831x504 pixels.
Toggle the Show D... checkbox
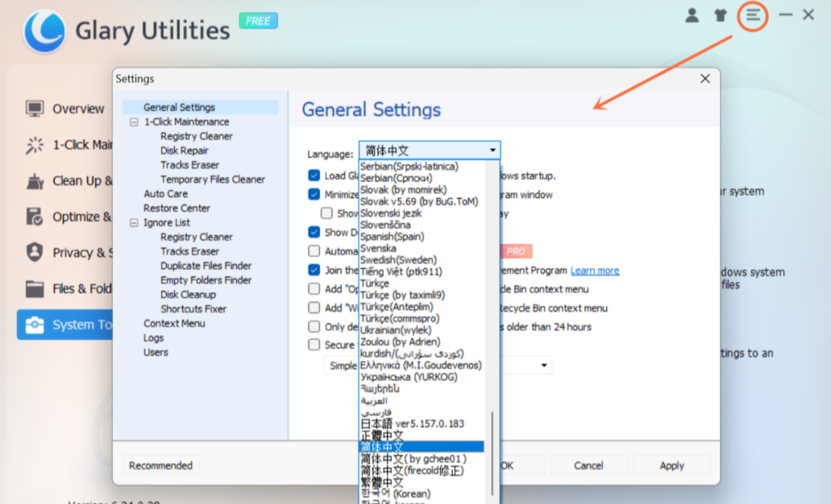(x=314, y=232)
